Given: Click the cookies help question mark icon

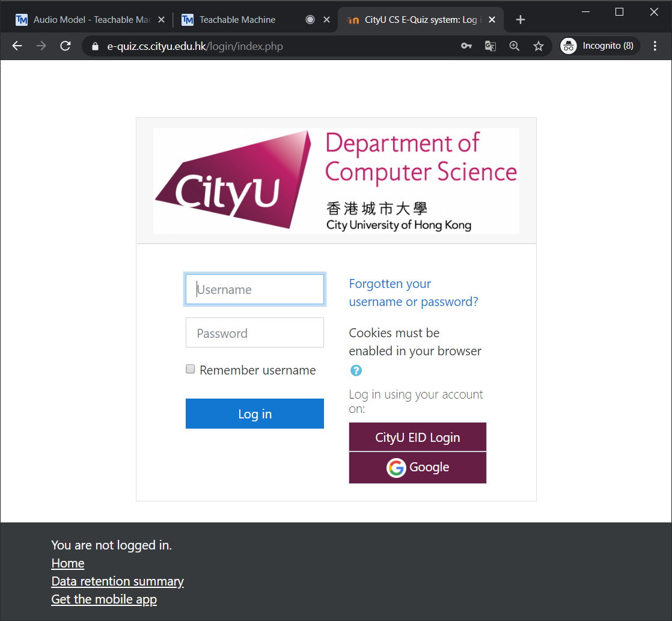Looking at the screenshot, I should pos(356,370).
